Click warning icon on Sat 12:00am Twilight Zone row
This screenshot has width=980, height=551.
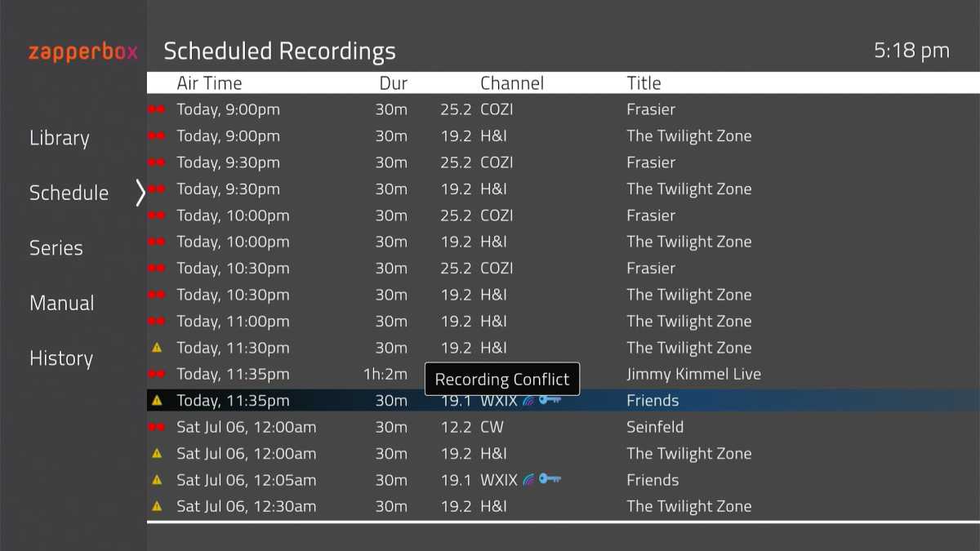tap(157, 453)
